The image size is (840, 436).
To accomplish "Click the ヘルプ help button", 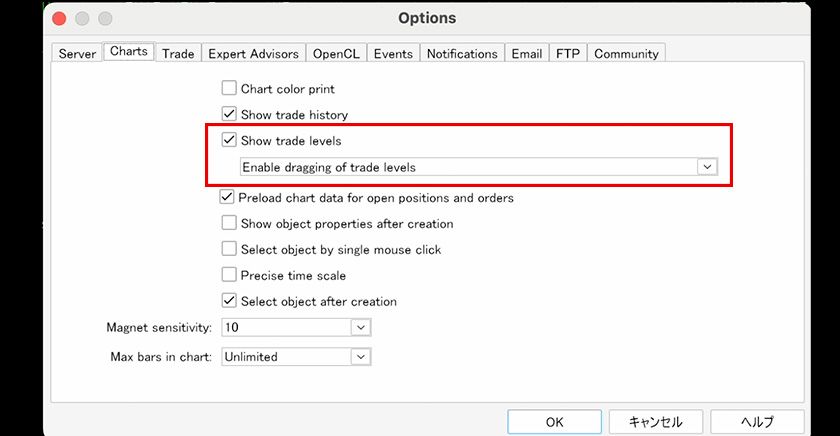I will (757, 421).
